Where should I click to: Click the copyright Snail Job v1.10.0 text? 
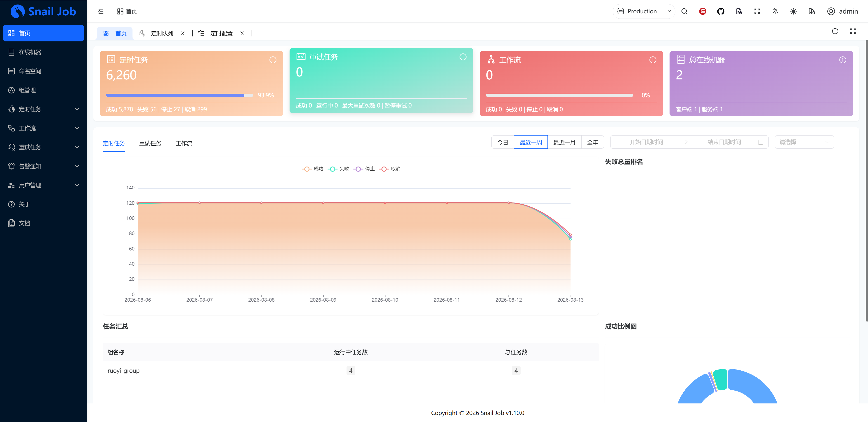pos(477,413)
